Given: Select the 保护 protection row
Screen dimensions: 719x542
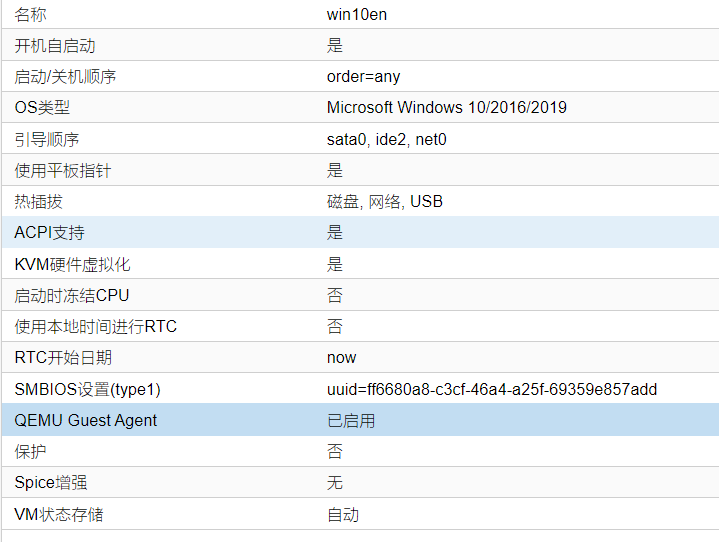Looking at the screenshot, I should 360,451.
